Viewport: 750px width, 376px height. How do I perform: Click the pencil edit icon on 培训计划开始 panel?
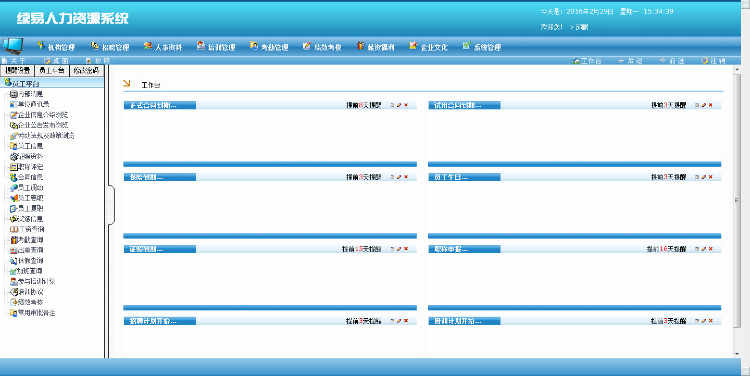tap(704, 321)
